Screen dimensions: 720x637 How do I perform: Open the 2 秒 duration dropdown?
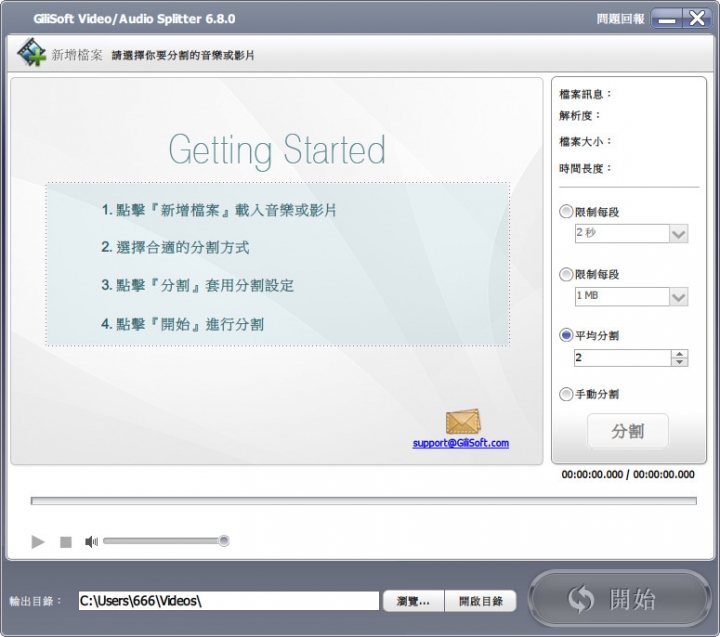678,234
